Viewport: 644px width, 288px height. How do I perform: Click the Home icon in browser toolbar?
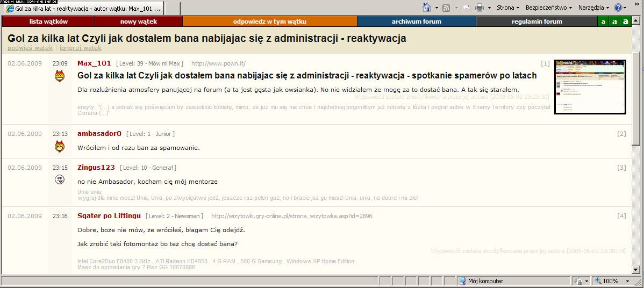(426, 8)
